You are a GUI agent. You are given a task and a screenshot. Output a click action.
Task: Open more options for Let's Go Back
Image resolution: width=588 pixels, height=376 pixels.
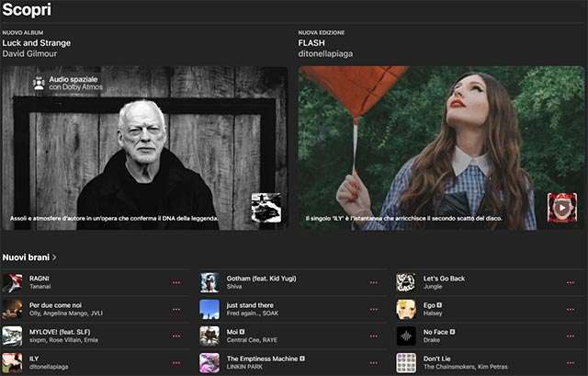571,283
